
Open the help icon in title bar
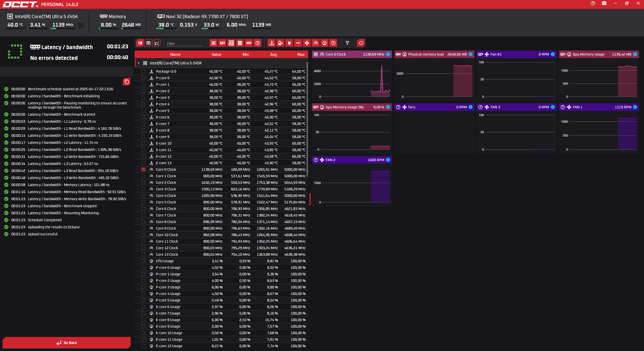pyautogui.click(x=593, y=4)
